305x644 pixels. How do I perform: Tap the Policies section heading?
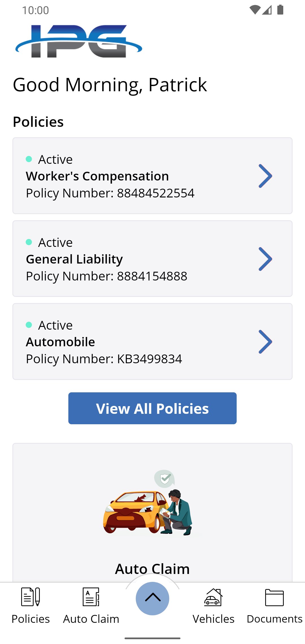[38, 122]
